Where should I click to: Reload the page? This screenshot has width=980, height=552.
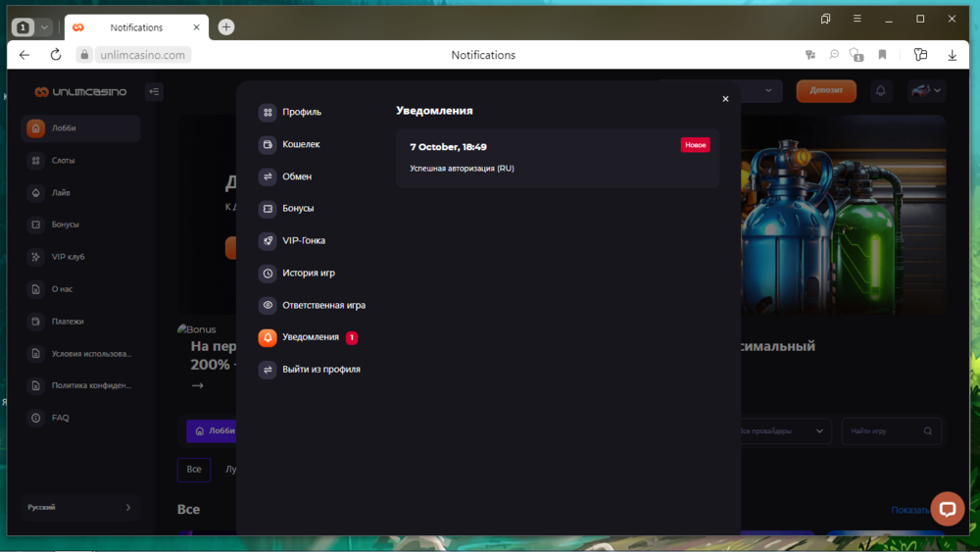(x=56, y=55)
